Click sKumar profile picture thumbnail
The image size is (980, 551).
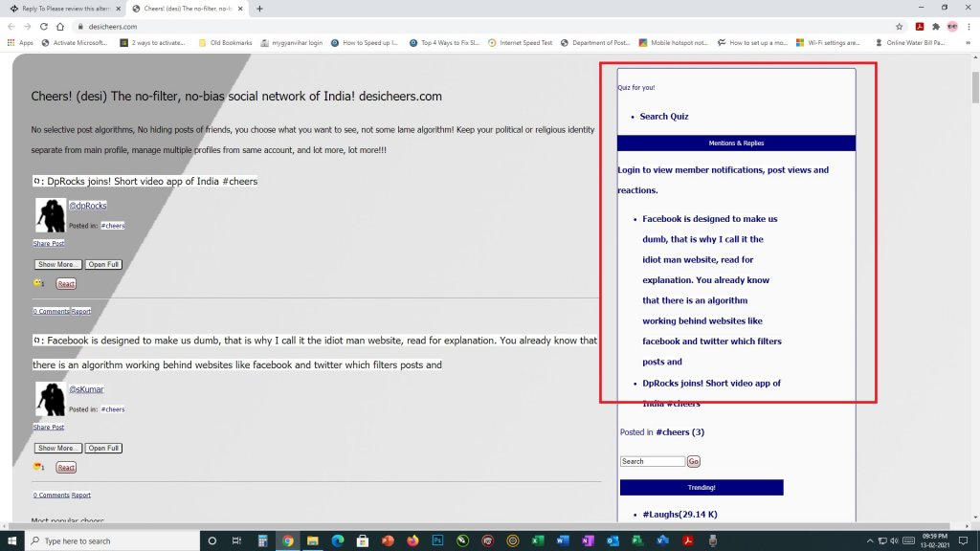pos(50,399)
